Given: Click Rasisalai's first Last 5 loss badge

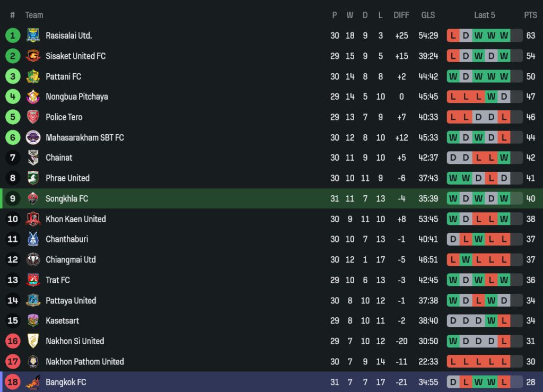Looking at the screenshot, I should click(453, 36).
